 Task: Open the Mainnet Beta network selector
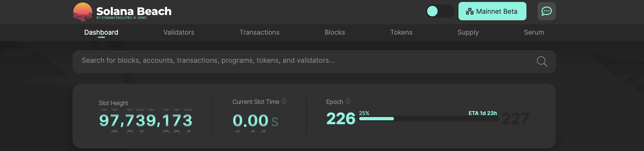click(x=492, y=11)
